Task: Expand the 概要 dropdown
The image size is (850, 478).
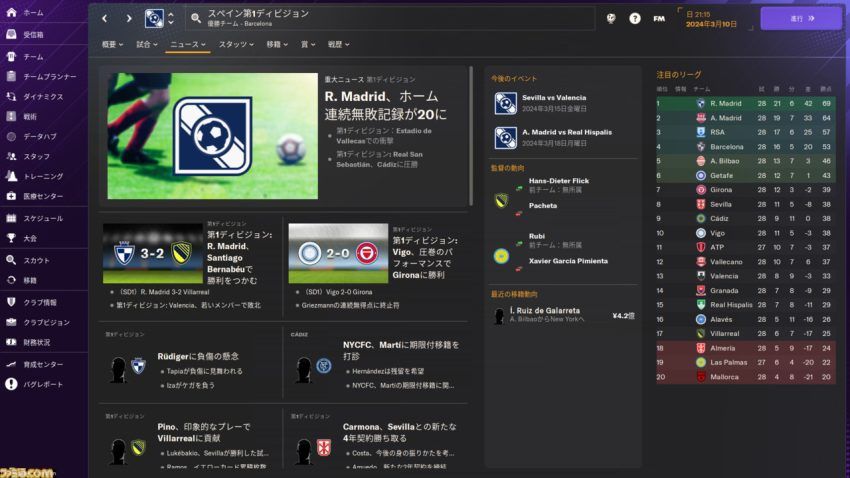Action: pyautogui.click(x=112, y=44)
